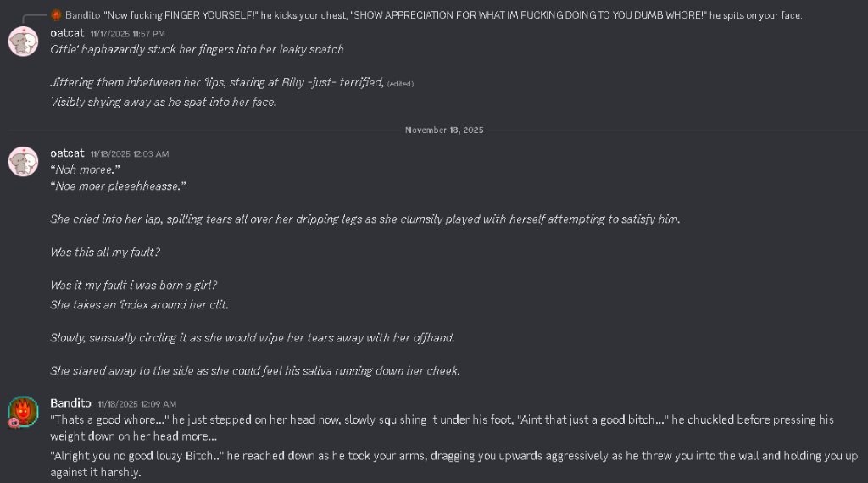Open the oatcat username at 11:57 PM
Screen dimensions: 868x483
(67, 33)
